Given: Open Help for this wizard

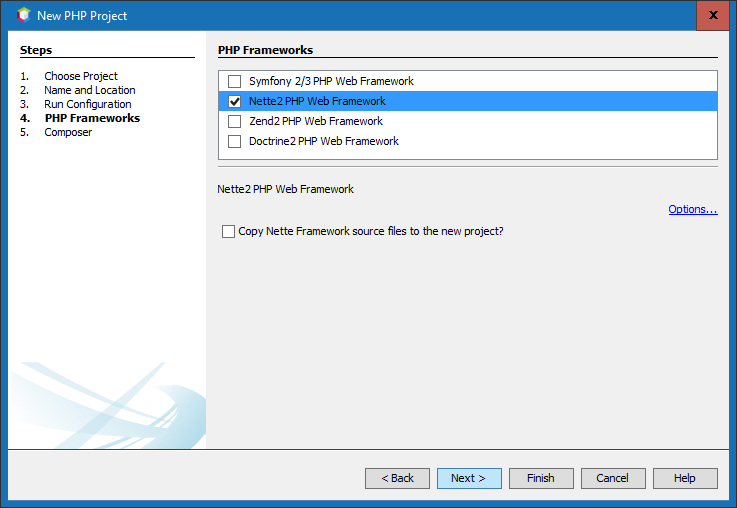Looking at the screenshot, I should pos(685,478).
